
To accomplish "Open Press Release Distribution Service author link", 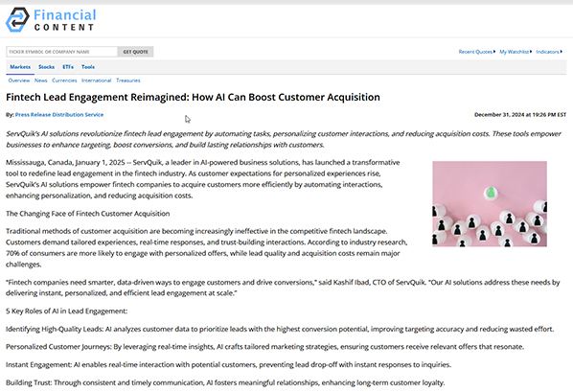I will [59, 115].
